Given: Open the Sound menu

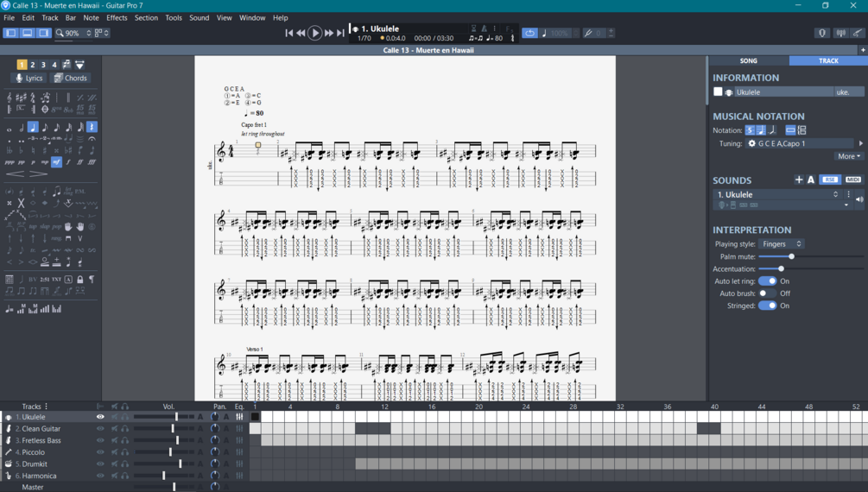Looking at the screenshot, I should click(200, 18).
